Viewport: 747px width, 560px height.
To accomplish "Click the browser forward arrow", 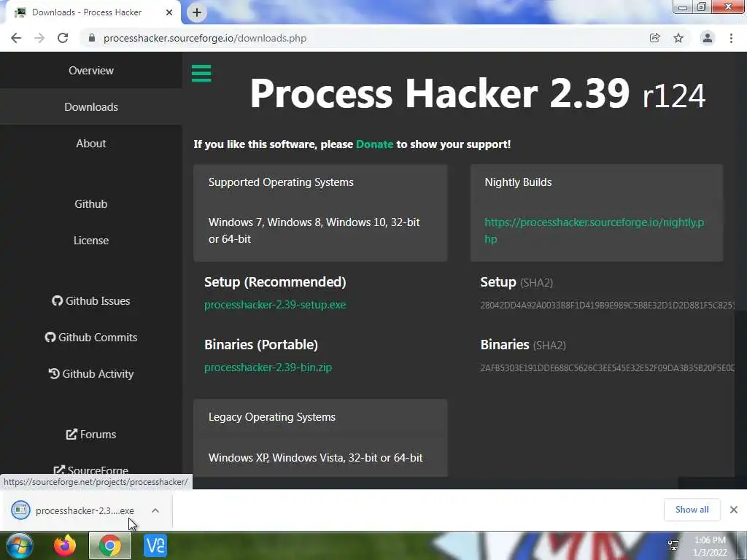I will pyautogui.click(x=39, y=38).
